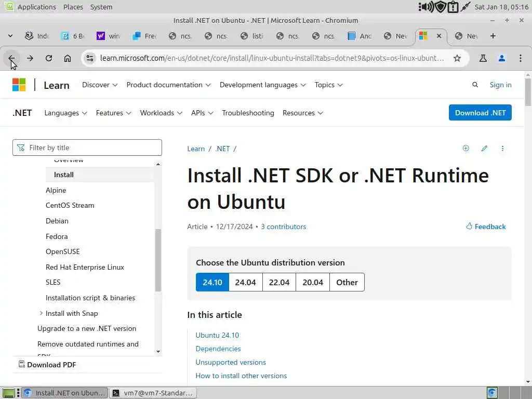
Task: View site information icon in address bar
Action: pos(90,58)
